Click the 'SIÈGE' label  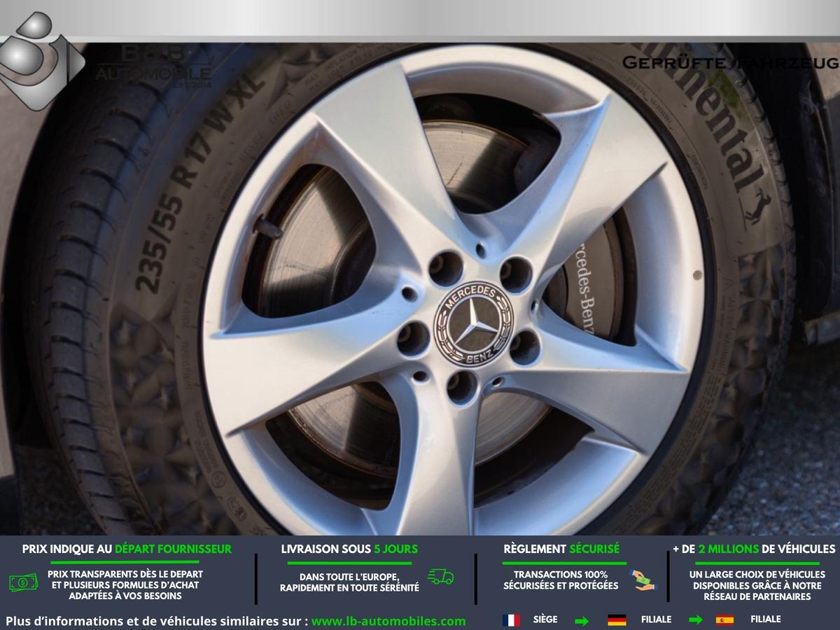(x=545, y=619)
